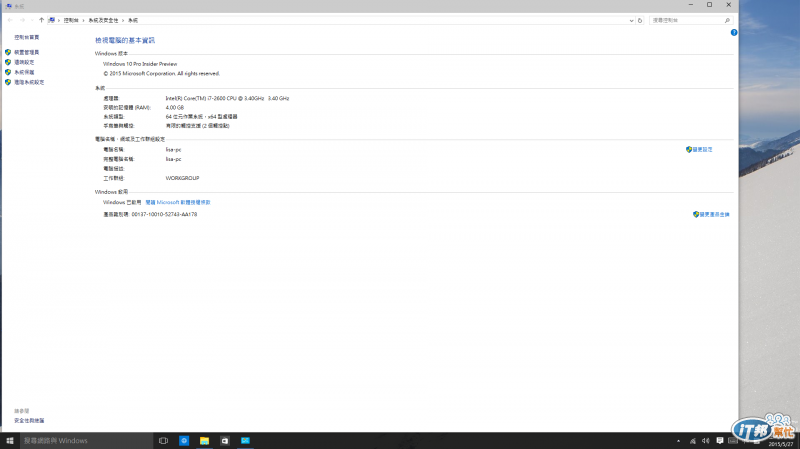Click the Control Panel taskbar icon
The image size is (800, 449).
245,441
